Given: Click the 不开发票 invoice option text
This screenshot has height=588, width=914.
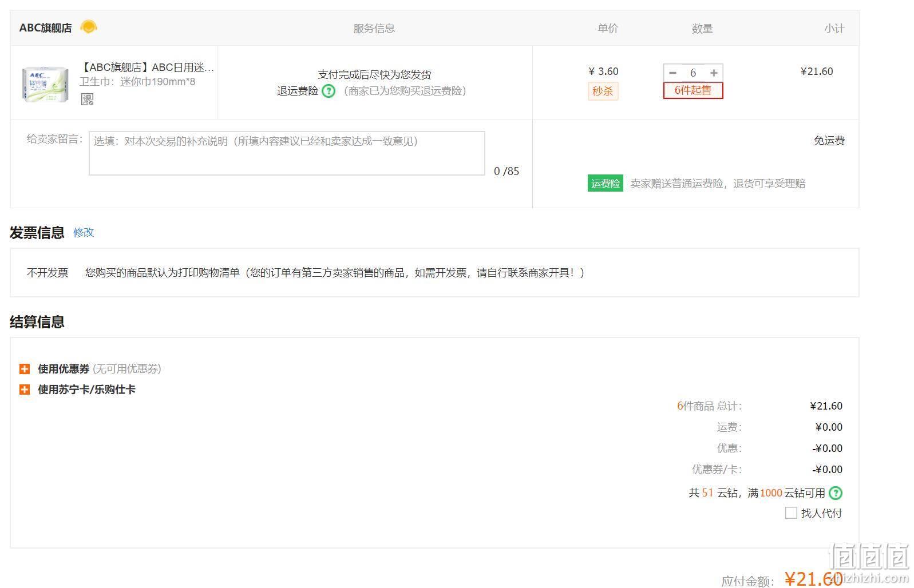Looking at the screenshot, I should pos(48,273).
